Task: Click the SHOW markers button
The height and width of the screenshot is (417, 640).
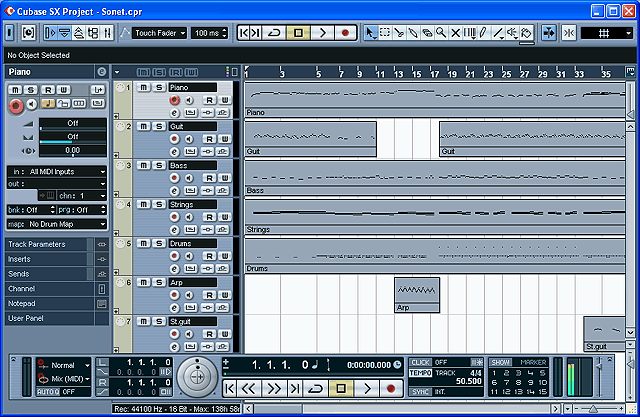Action: pos(500,362)
